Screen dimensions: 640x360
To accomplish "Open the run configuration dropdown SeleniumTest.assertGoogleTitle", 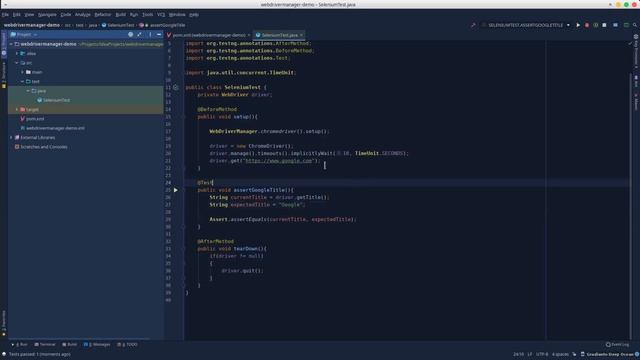I will pyautogui.click(x=526, y=25).
